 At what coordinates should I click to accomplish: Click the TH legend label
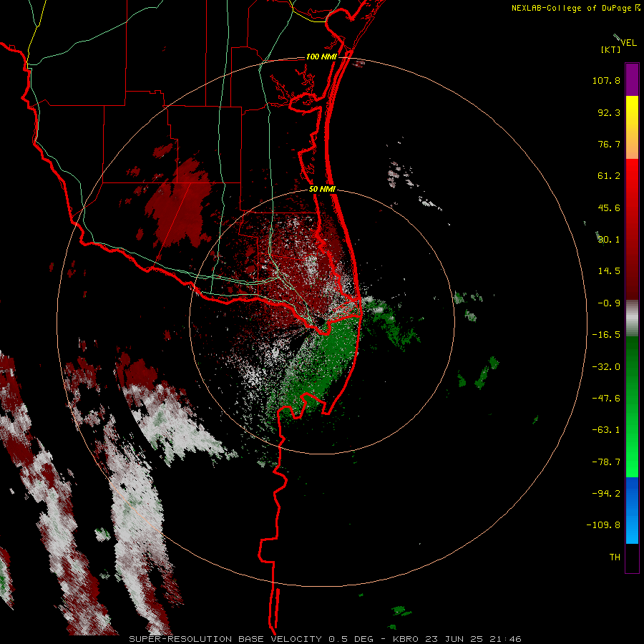coord(615,557)
